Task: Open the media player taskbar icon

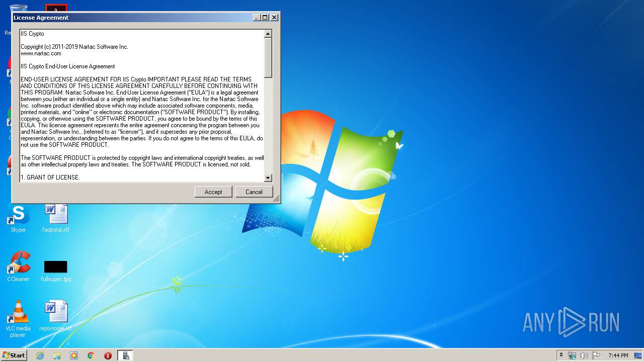Action: tap(74, 355)
